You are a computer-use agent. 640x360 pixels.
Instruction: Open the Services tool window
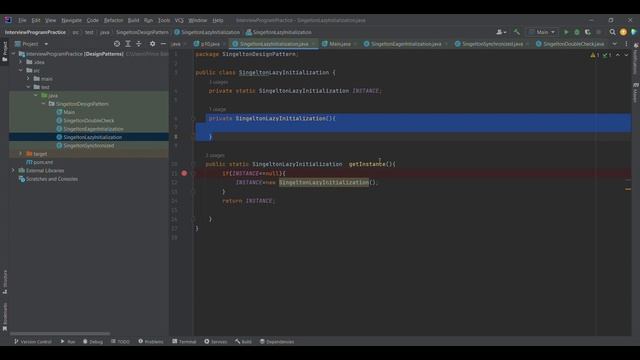click(x=216, y=342)
